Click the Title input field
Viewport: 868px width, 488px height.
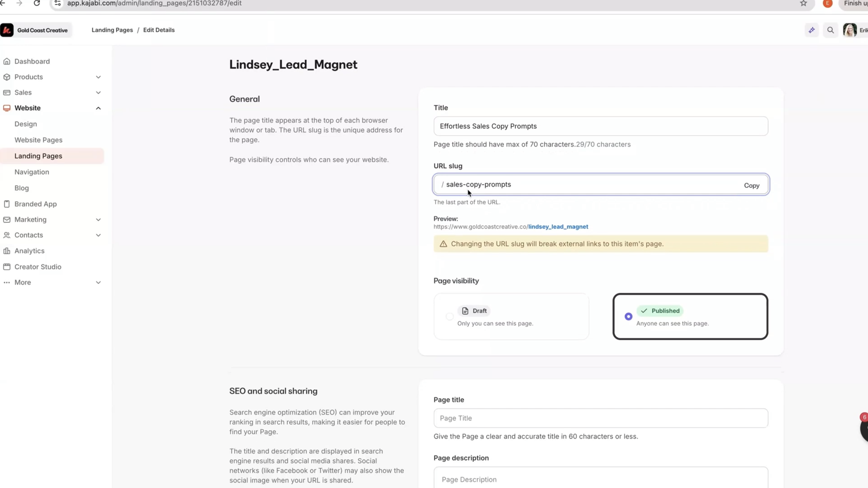pos(600,126)
